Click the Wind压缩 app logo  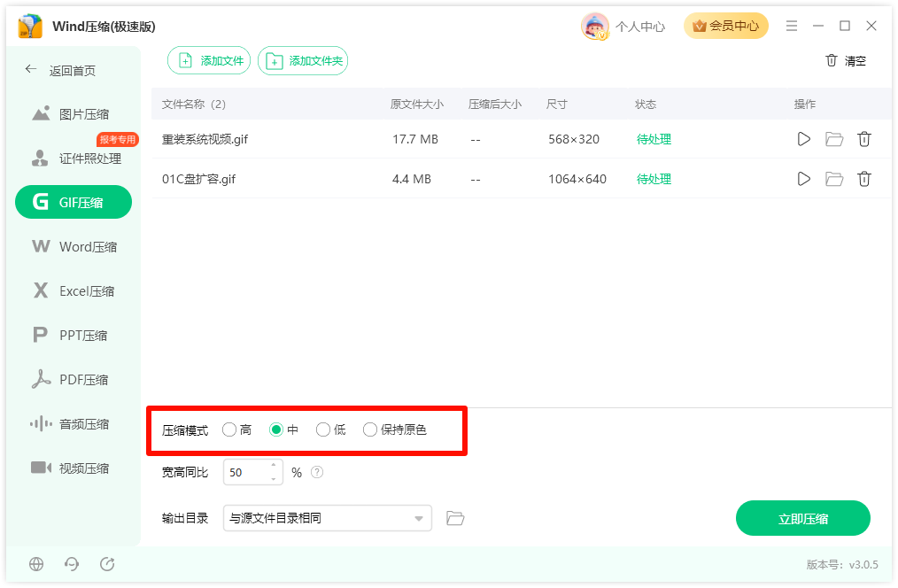[x=30, y=27]
